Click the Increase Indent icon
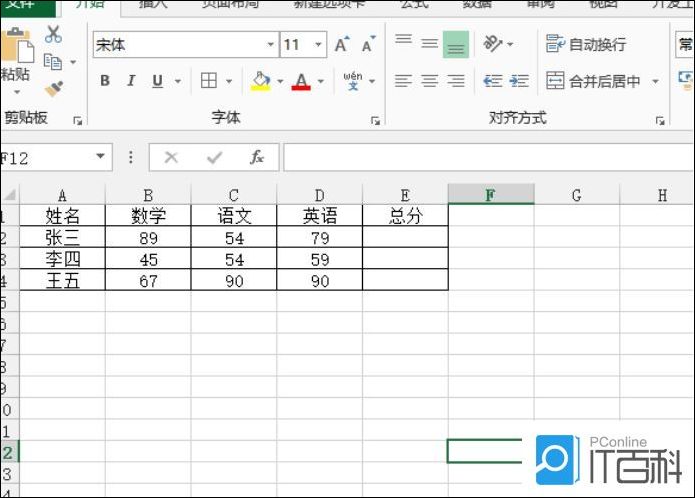The height and width of the screenshot is (498, 695). coord(519,81)
